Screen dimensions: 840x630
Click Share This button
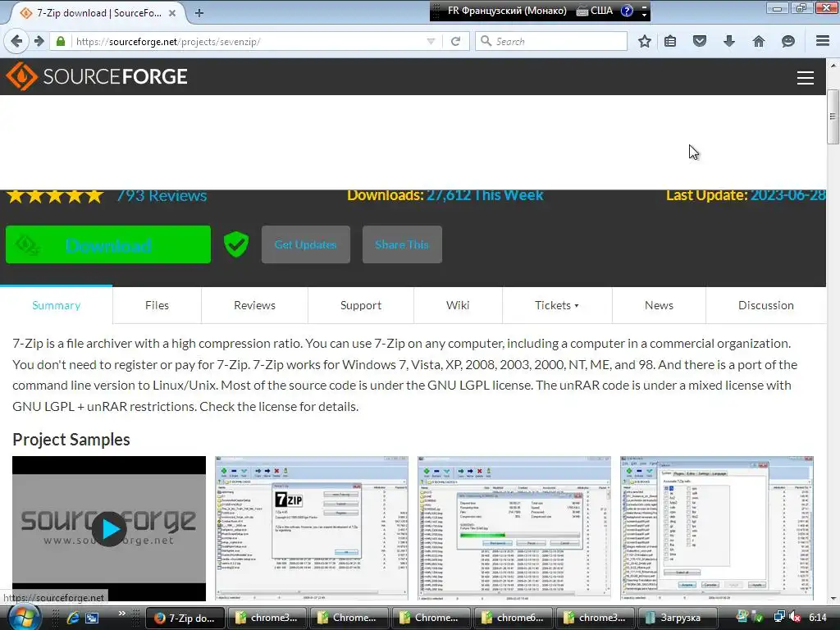402,244
